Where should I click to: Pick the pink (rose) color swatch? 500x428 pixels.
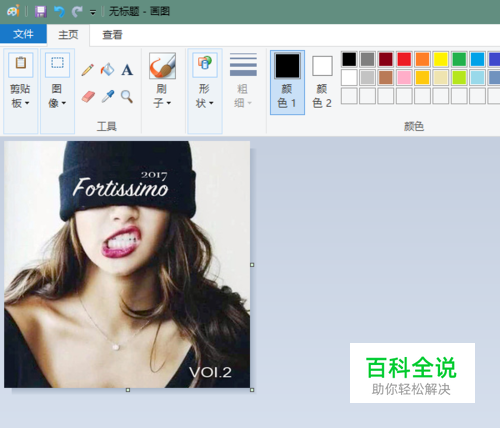(404, 78)
